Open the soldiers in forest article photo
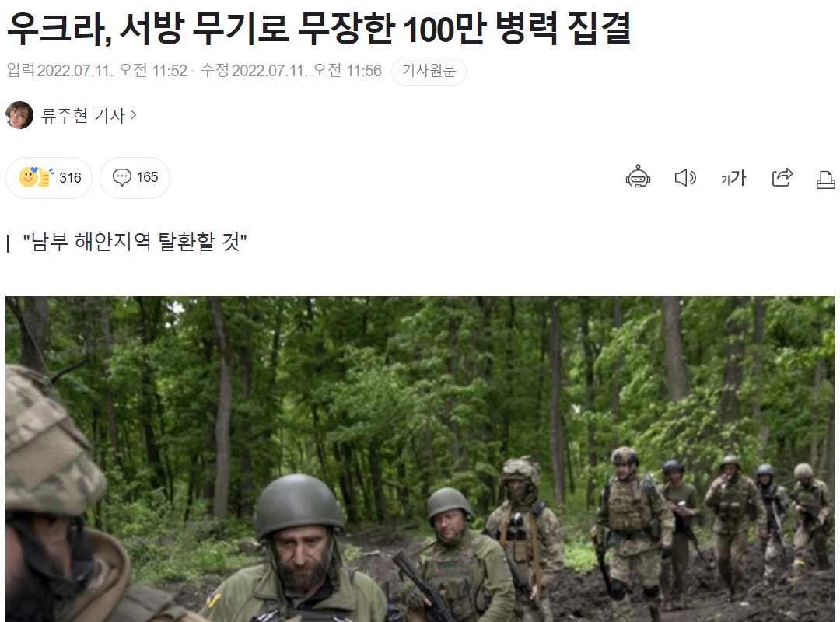840x622 pixels. [x=420, y=460]
